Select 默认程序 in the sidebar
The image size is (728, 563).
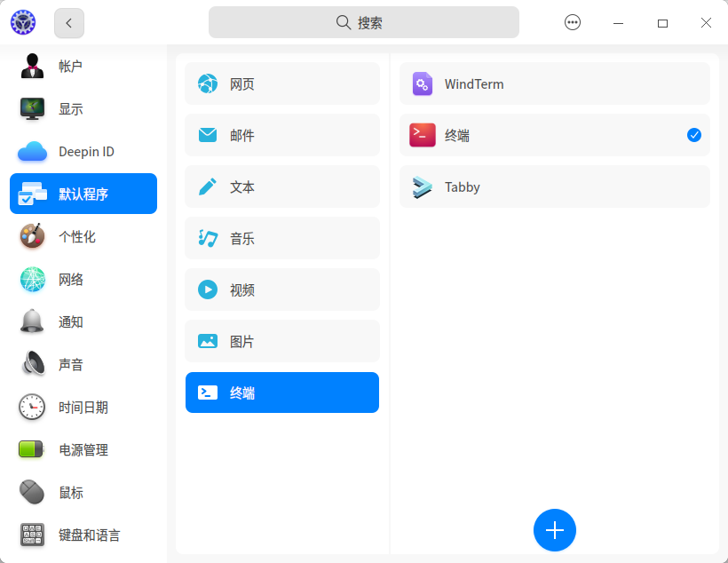pos(83,194)
